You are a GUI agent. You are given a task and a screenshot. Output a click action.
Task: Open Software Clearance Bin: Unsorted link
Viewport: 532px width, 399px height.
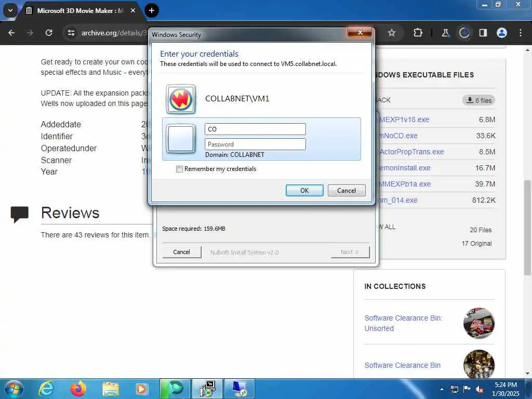tap(403, 323)
